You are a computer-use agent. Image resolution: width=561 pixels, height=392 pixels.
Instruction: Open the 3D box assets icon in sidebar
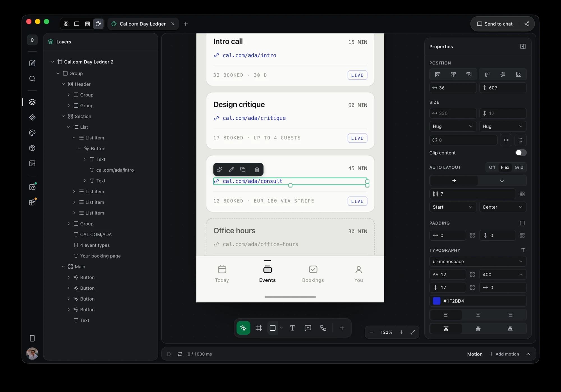(x=32, y=148)
